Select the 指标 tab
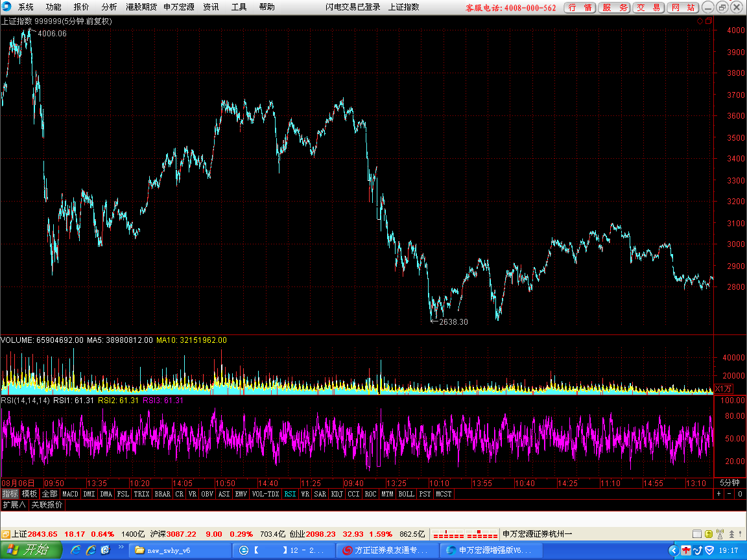747x560 pixels. 10,494
